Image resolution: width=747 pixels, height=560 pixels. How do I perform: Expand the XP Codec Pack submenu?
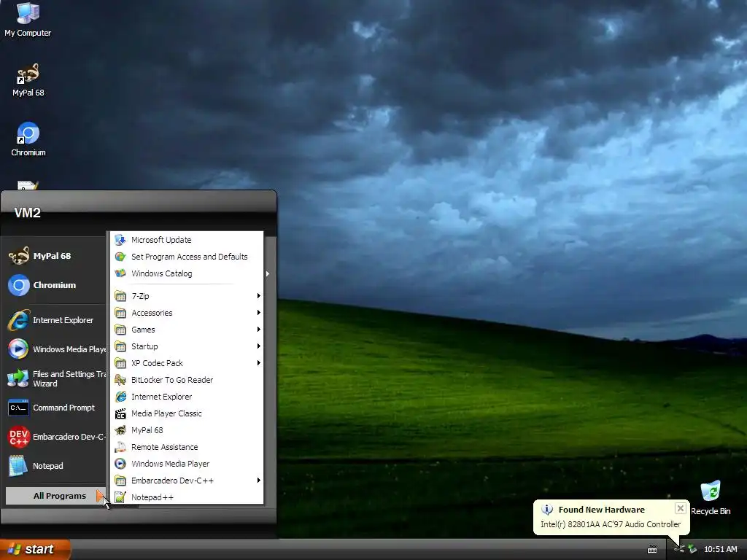click(x=187, y=363)
